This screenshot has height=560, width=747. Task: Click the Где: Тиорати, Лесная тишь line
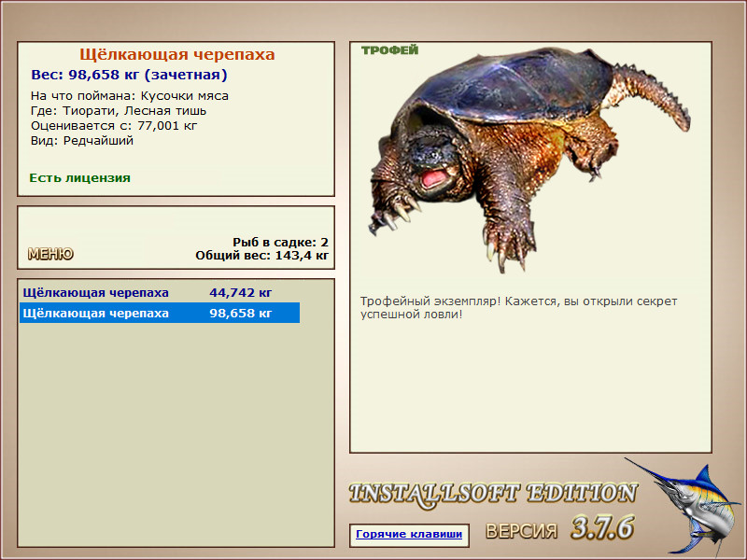119,111
